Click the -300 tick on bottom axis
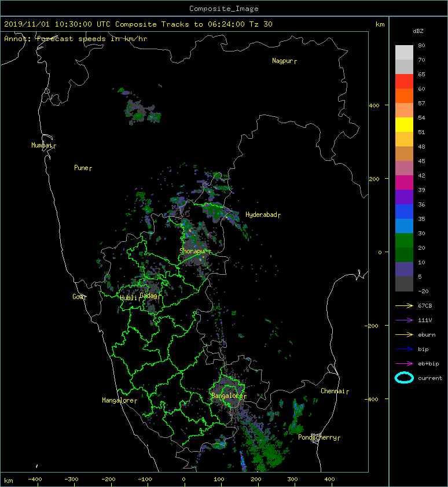This screenshot has height=487, width=448. tap(71, 479)
